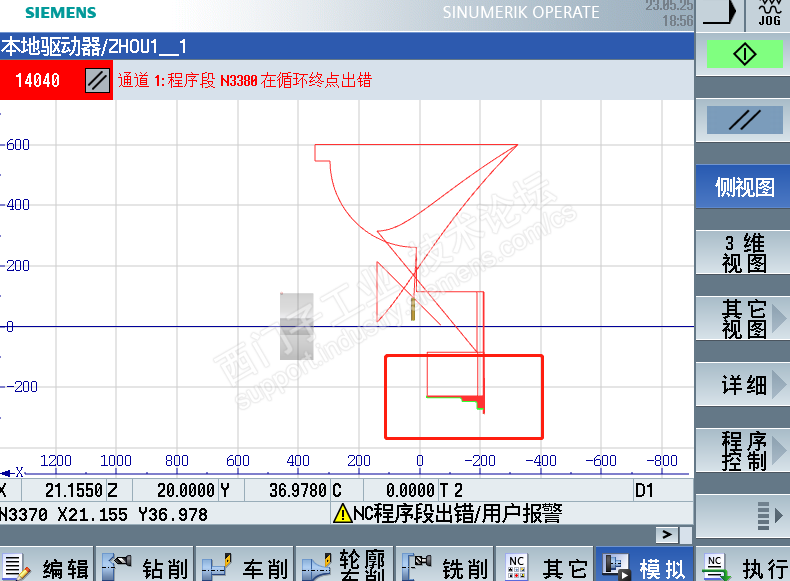Open 其它视图 other views submenu

(744, 319)
